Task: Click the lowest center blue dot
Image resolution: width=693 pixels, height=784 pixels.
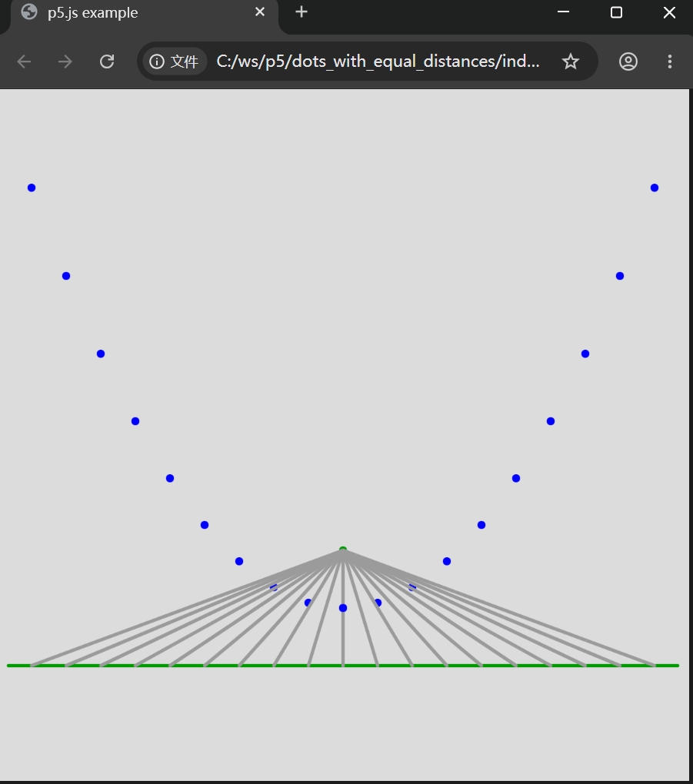Action: [x=343, y=608]
